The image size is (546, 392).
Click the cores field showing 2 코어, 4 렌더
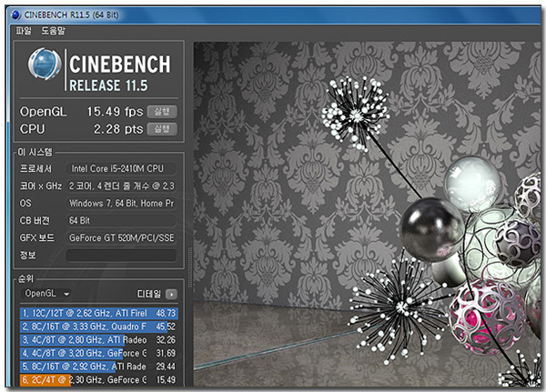click(x=121, y=186)
